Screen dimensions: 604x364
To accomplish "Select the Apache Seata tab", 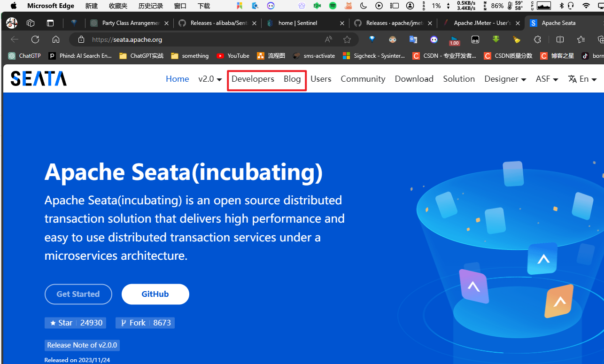I will point(564,23).
